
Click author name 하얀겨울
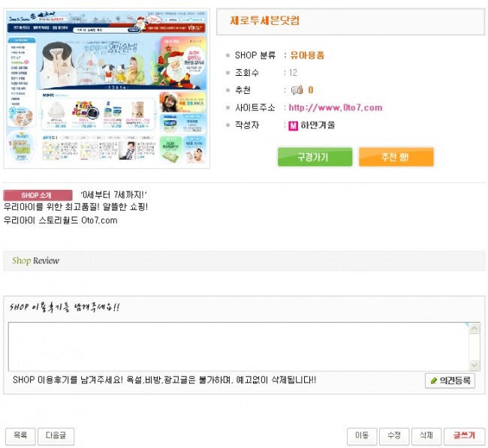318,125
